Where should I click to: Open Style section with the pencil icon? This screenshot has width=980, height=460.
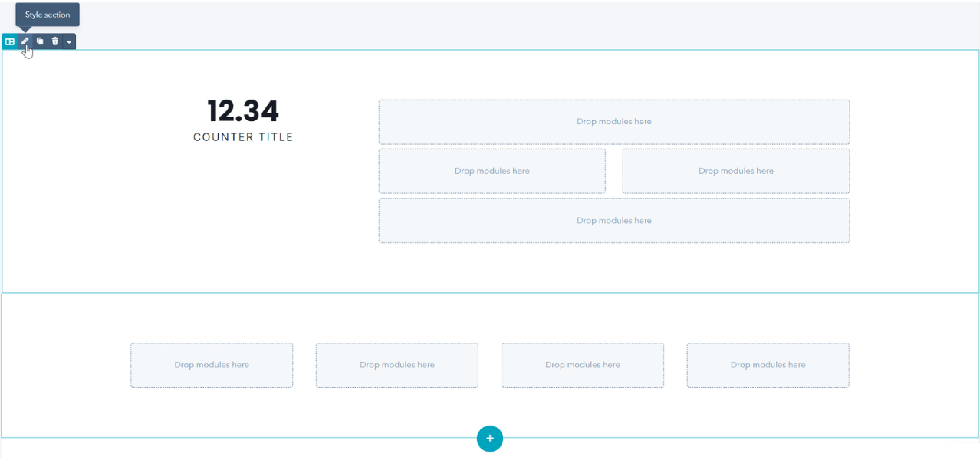pyautogui.click(x=25, y=41)
